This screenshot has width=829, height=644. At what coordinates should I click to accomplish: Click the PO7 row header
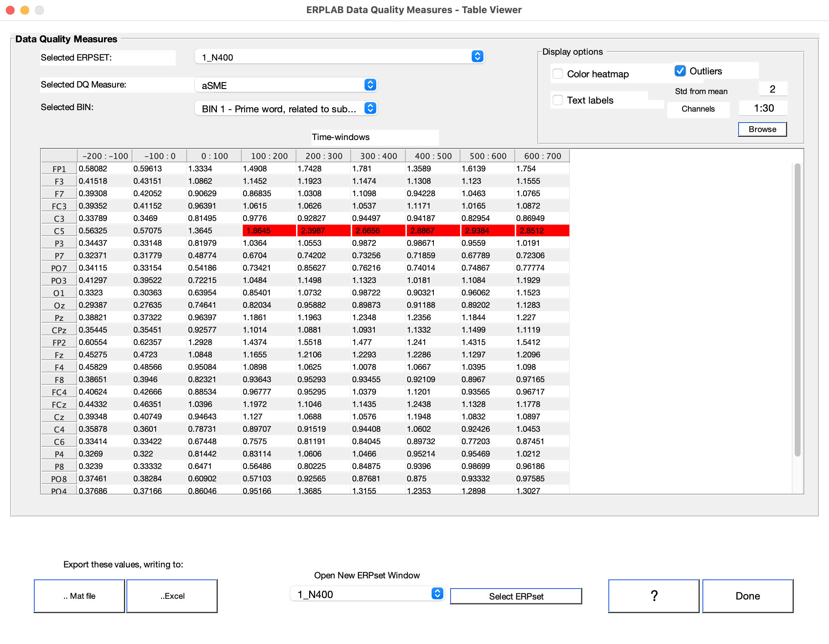pos(59,268)
